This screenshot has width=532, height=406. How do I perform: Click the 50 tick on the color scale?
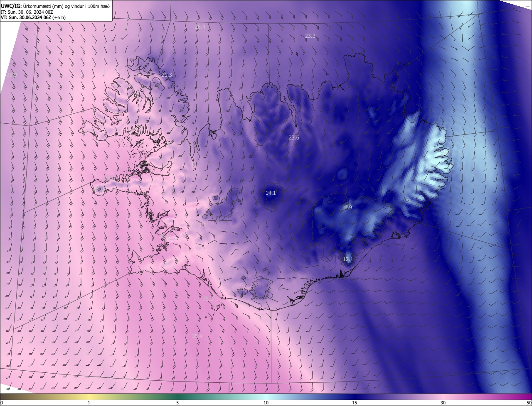pos(529,403)
